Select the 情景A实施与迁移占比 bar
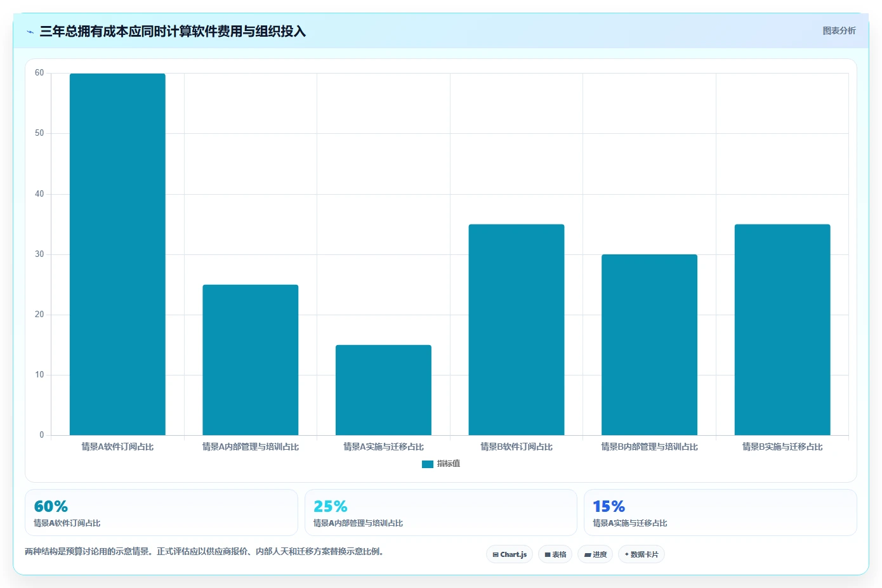882x588 pixels. [383, 390]
